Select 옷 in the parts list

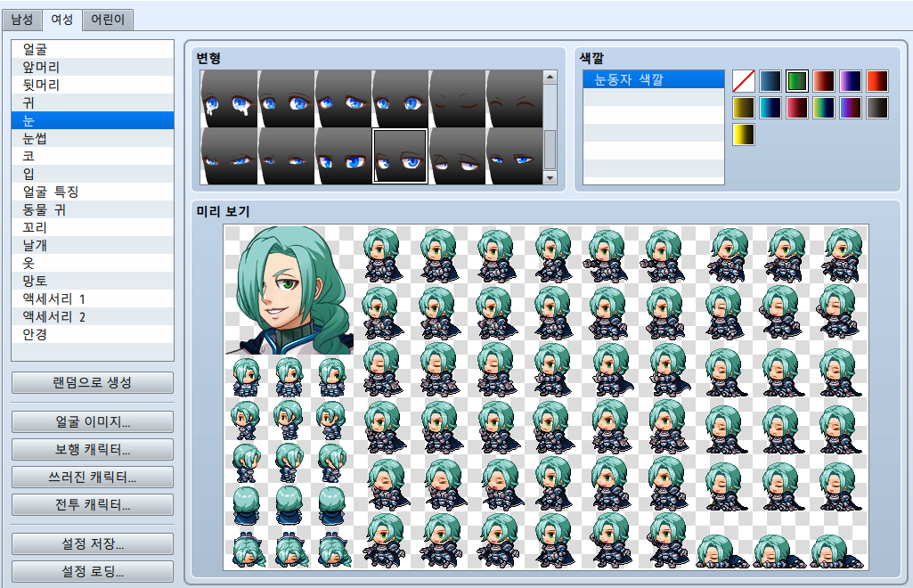pos(93,263)
